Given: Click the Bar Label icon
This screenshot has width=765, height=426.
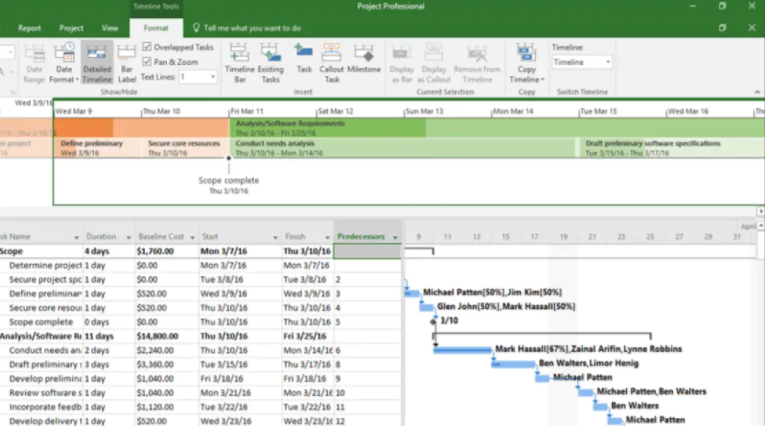Looking at the screenshot, I should (x=127, y=60).
